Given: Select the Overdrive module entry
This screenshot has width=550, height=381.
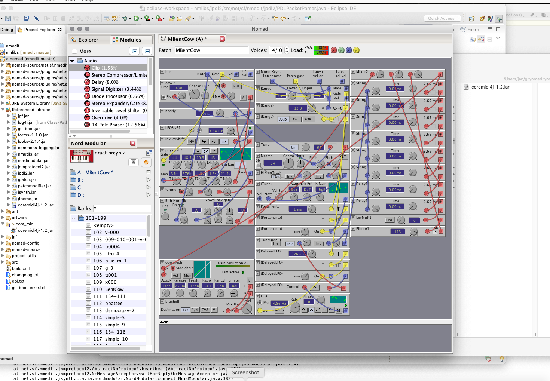Looking at the screenshot, I should [x=108, y=118].
